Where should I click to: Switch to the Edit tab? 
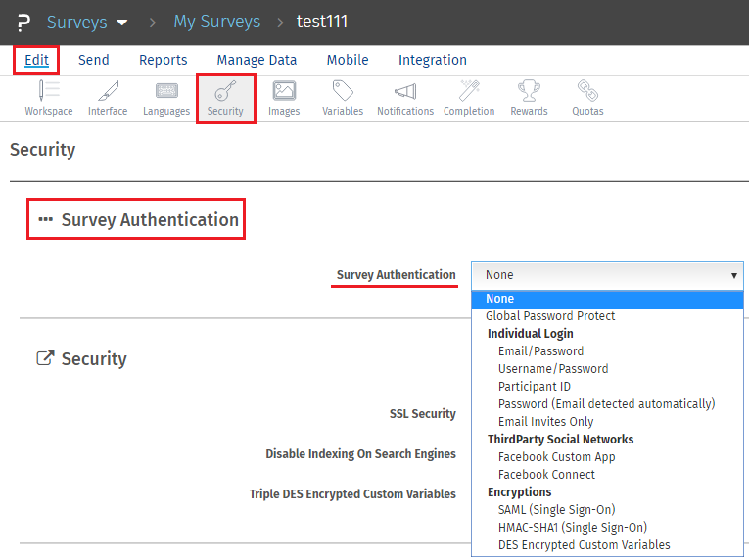coord(37,60)
